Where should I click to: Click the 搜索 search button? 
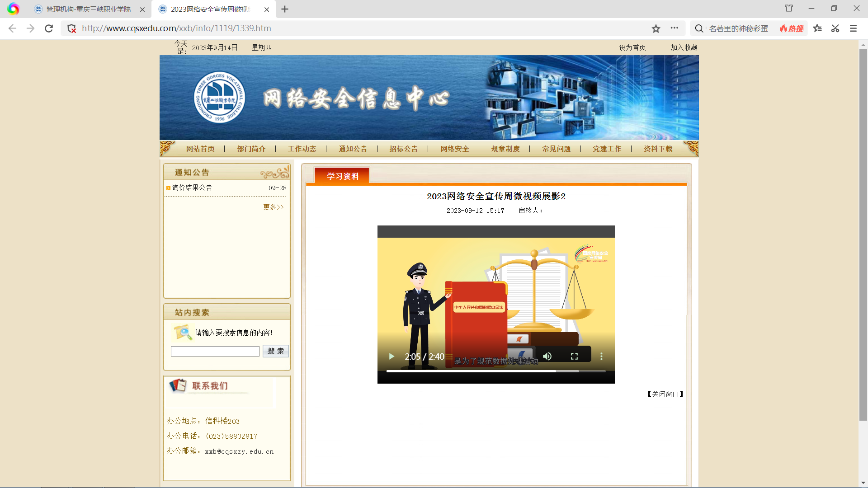275,351
